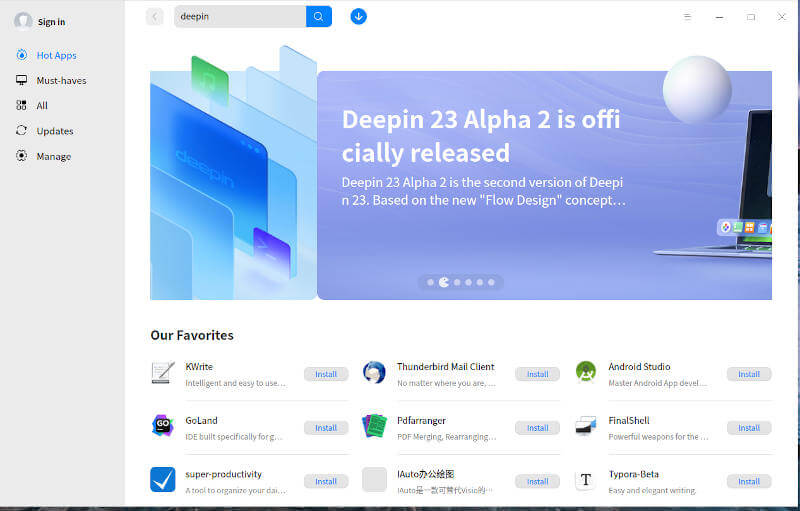The image size is (800, 511).
Task: Click the FinalShell app icon
Action: click(586, 426)
